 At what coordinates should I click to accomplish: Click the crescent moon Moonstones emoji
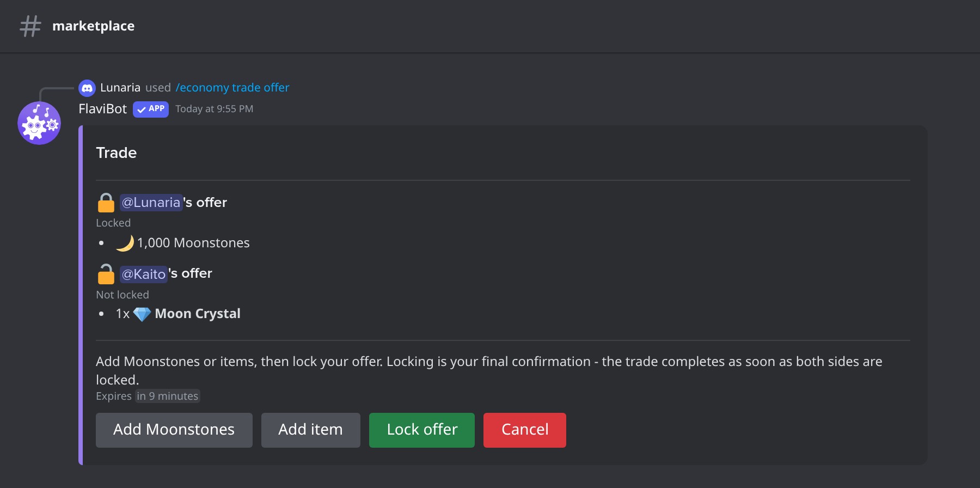click(x=125, y=243)
